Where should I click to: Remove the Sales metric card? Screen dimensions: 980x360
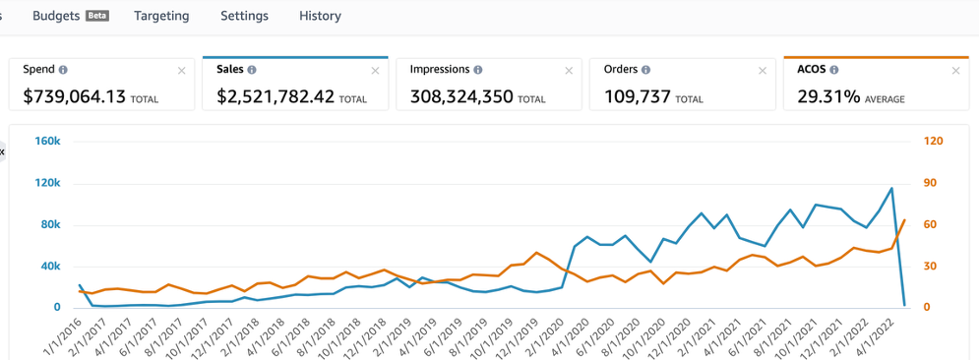pyautogui.click(x=375, y=71)
